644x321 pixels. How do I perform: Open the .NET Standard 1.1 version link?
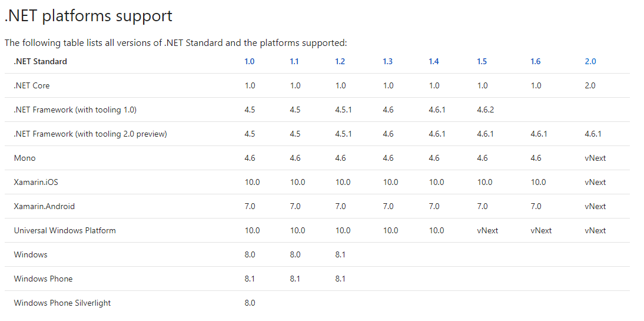click(x=294, y=61)
